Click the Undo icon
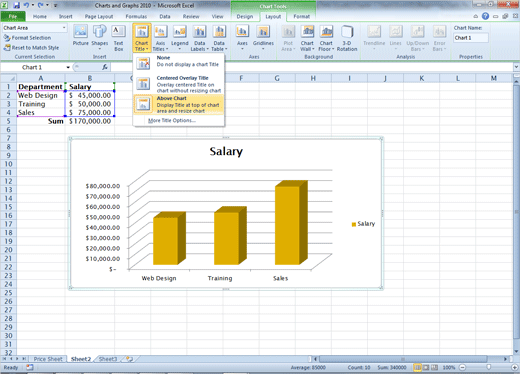This screenshot has width=520, height=374. click(26, 5)
